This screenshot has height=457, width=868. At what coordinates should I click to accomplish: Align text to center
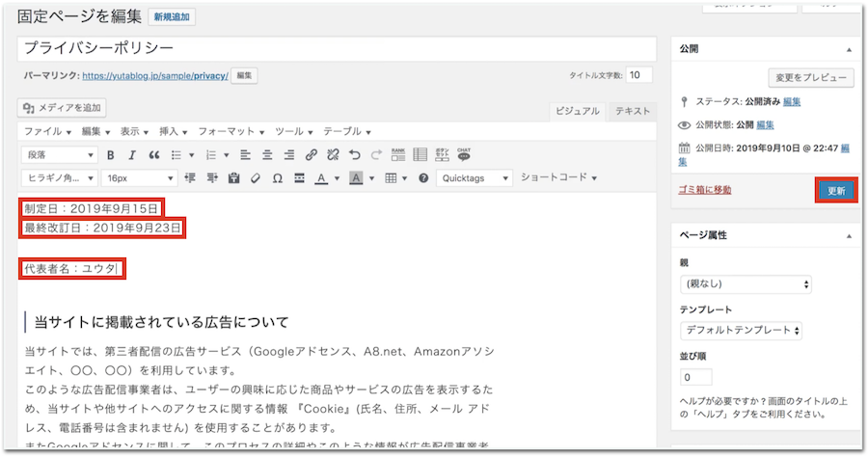point(265,155)
